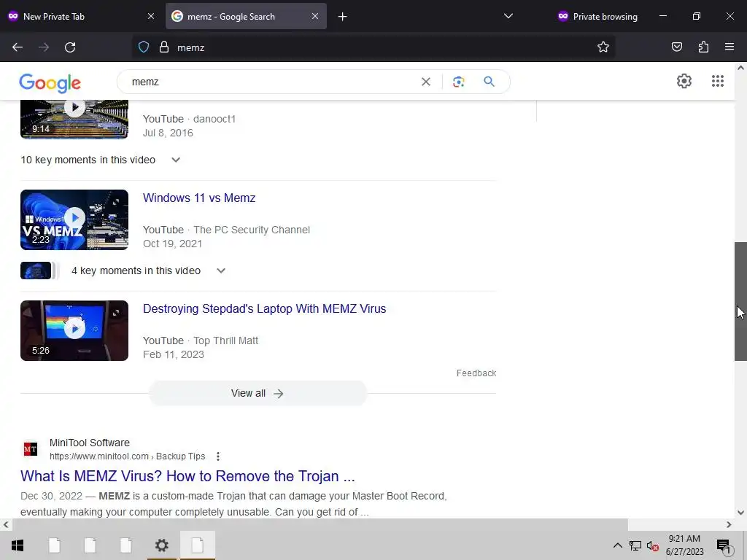Open the MiniTool result options menu

tap(217, 456)
